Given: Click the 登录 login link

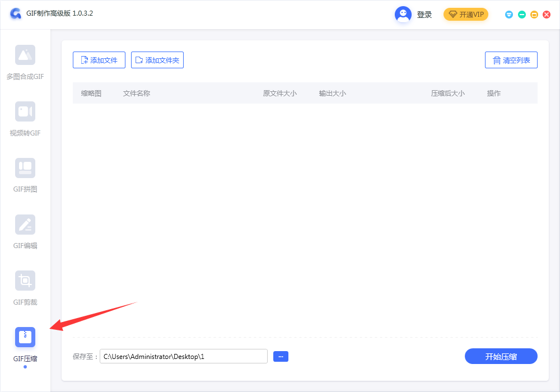Looking at the screenshot, I should [x=424, y=15].
